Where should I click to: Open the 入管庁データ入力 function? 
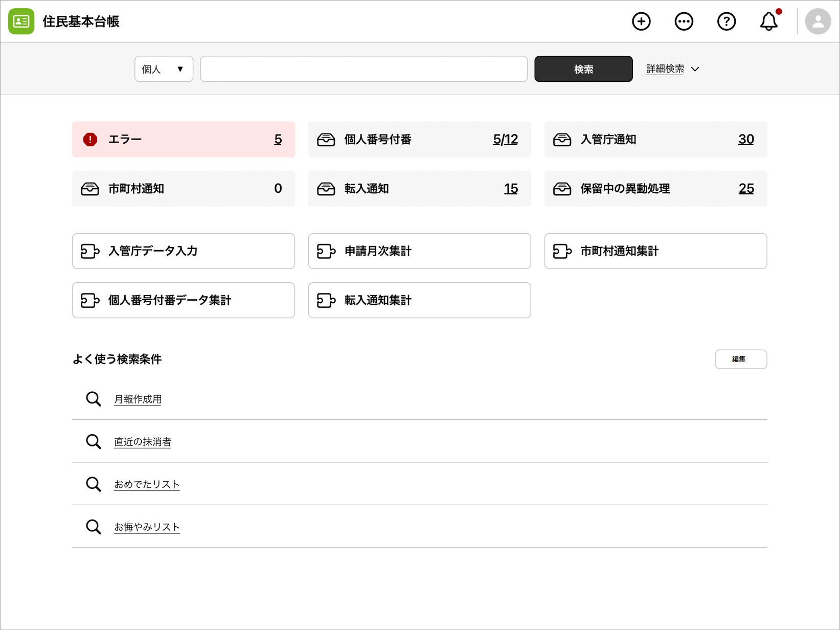point(184,251)
